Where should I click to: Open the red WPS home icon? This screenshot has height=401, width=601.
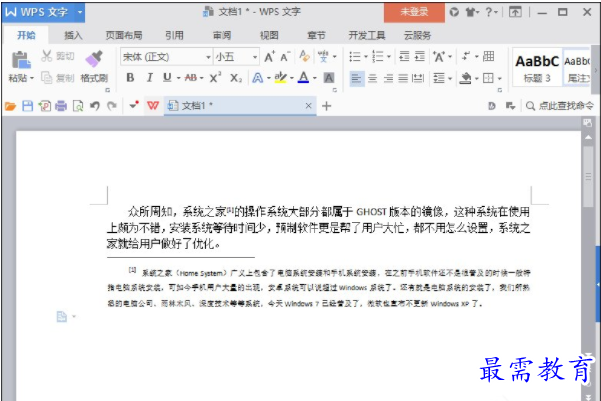(153, 105)
